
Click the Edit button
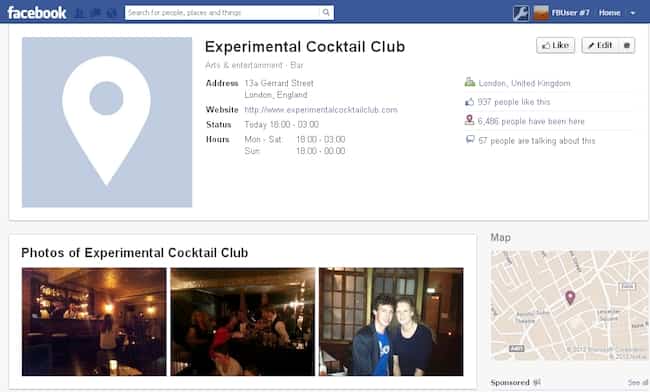coord(600,45)
